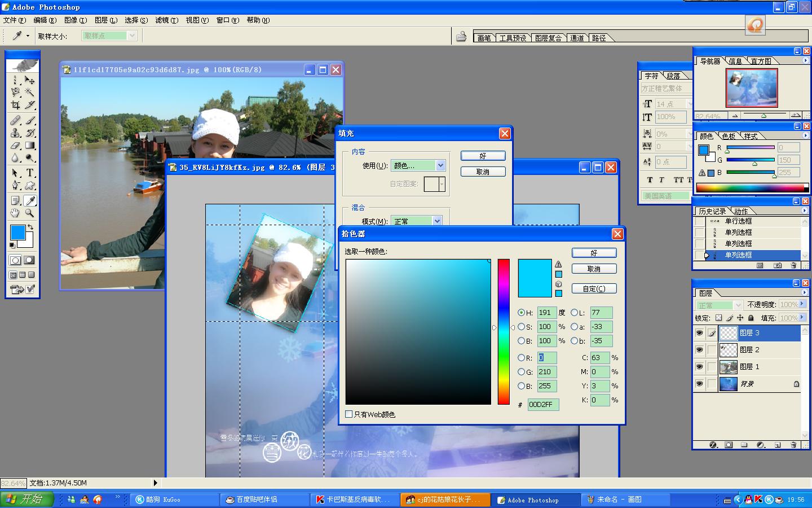Open the 文件 menu
This screenshot has width=812, height=508.
[x=15, y=20]
